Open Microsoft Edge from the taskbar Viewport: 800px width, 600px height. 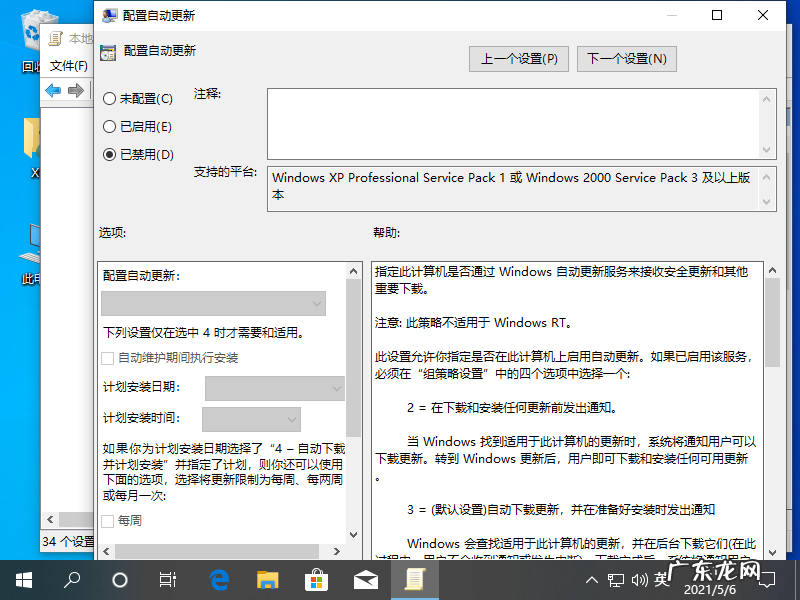[219, 579]
